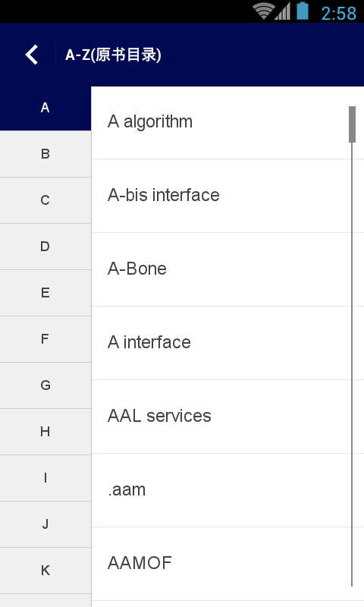This screenshot has width=364, height=607.
Task: Open the A algorithm entry
Action: (x=227, y=122)
